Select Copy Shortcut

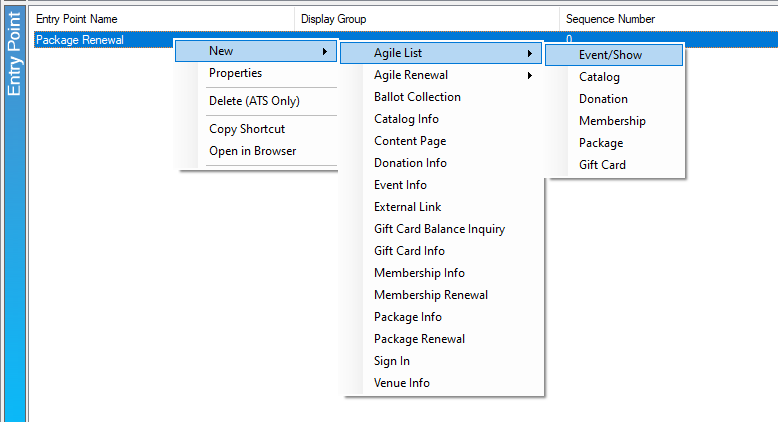(x=256, y=129)
